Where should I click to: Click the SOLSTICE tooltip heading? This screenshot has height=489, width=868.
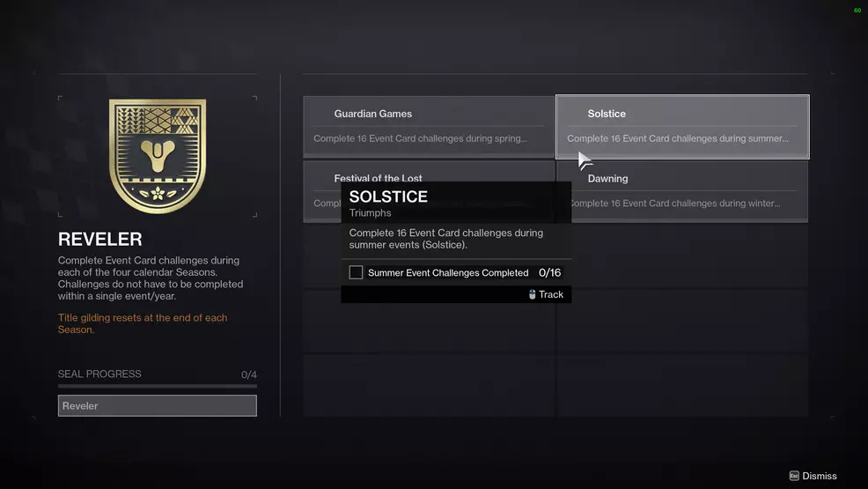click(x=388, y=196)
